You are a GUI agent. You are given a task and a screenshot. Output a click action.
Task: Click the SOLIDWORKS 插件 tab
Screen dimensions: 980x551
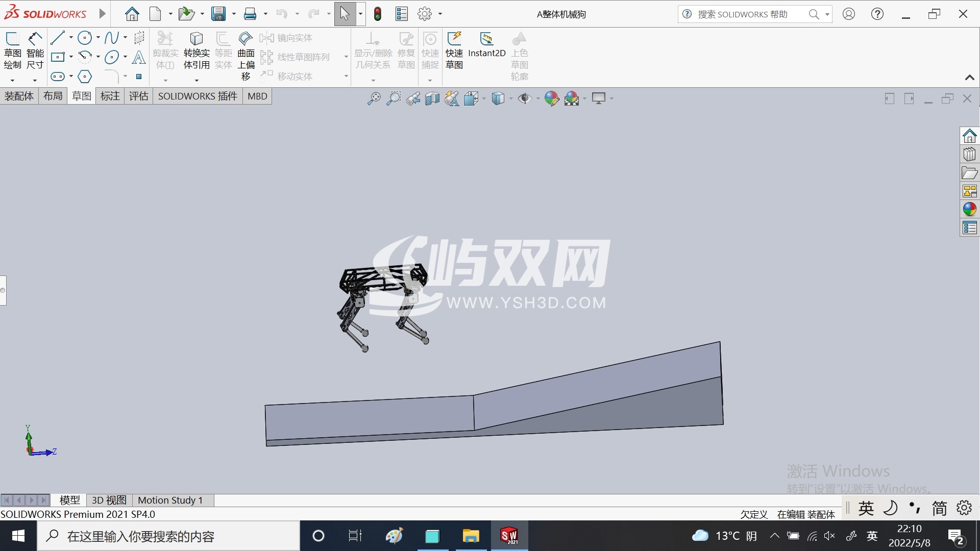click(x=198, y=96)
